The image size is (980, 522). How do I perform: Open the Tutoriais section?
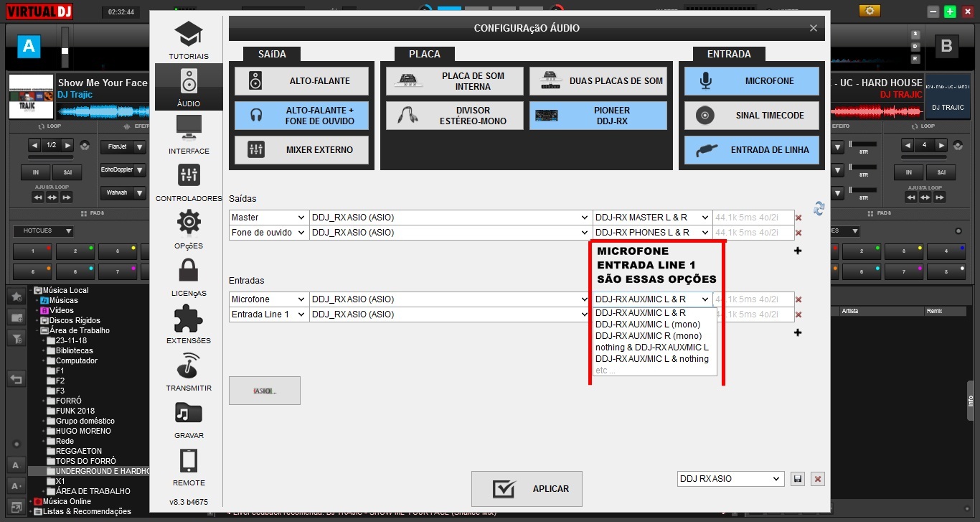(x=189, y=40)
